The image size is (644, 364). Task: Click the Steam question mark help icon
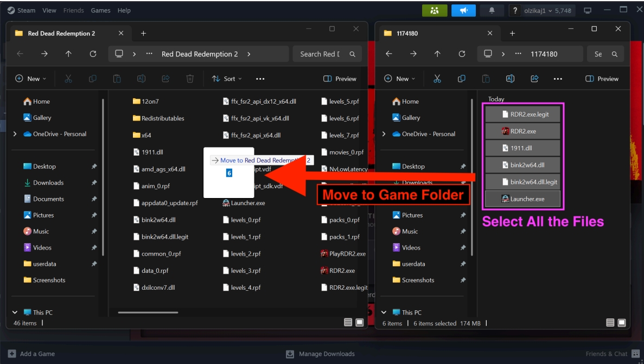515,11
